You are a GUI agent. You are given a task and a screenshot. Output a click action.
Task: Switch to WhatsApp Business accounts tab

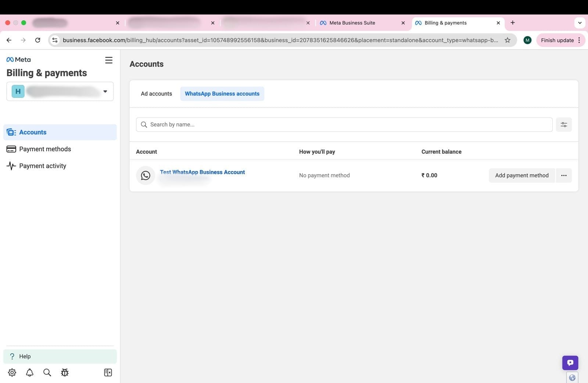(222, 93)
